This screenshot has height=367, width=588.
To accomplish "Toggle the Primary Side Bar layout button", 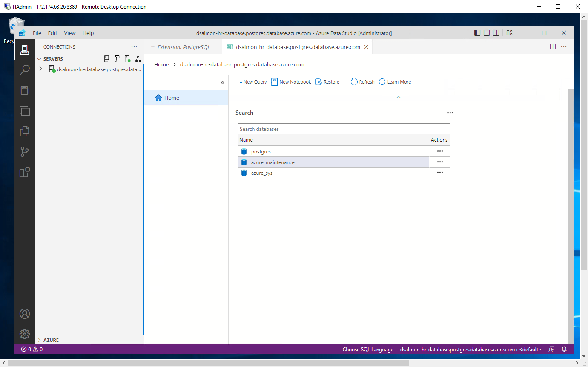I will click(477, 33).
